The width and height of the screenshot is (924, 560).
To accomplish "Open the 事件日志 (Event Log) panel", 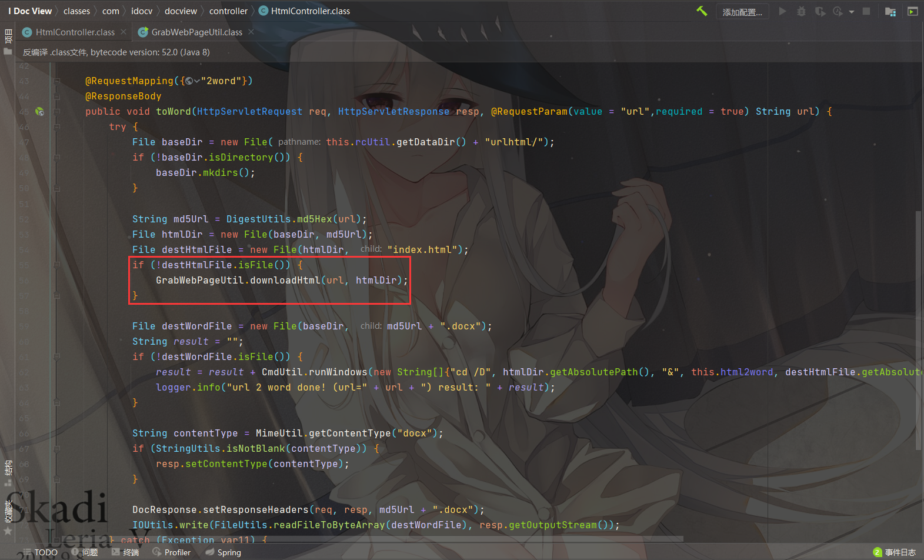I will [895, 552].
